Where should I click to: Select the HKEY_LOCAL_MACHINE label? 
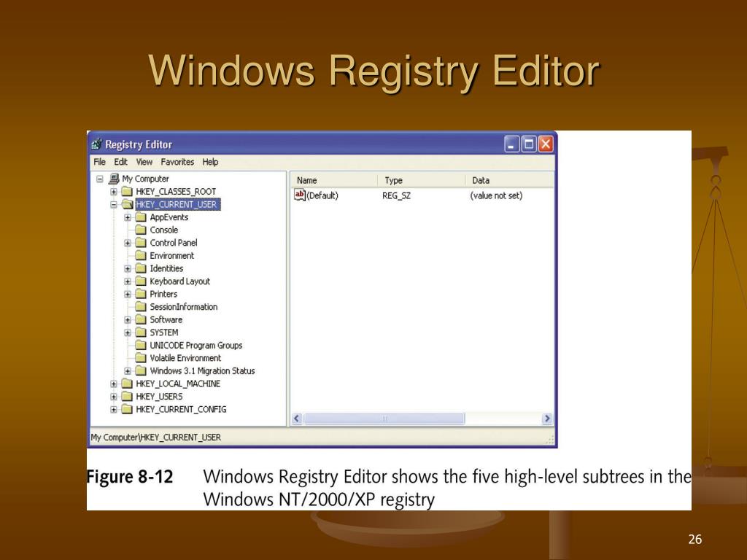click(x=178, y=384)
